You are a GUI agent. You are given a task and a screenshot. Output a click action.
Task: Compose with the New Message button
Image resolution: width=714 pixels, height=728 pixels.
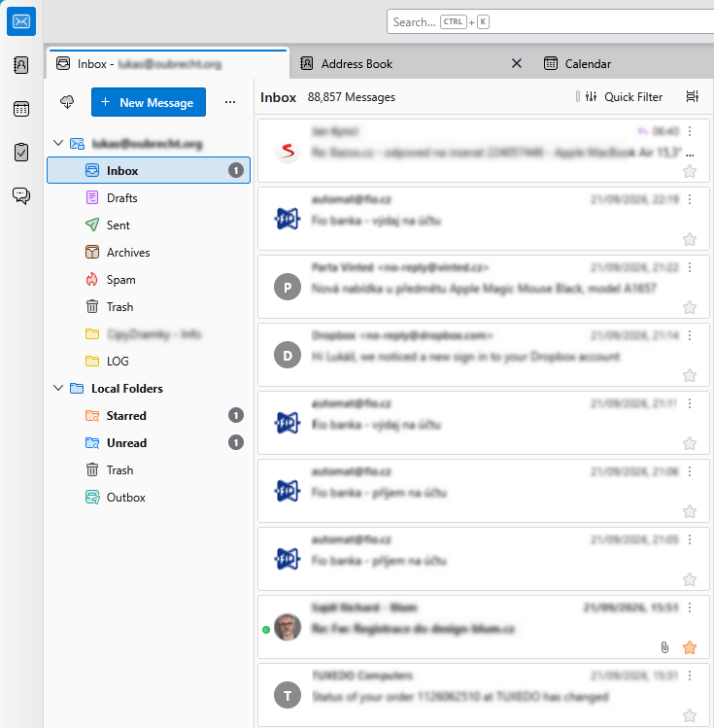point(149,102)
